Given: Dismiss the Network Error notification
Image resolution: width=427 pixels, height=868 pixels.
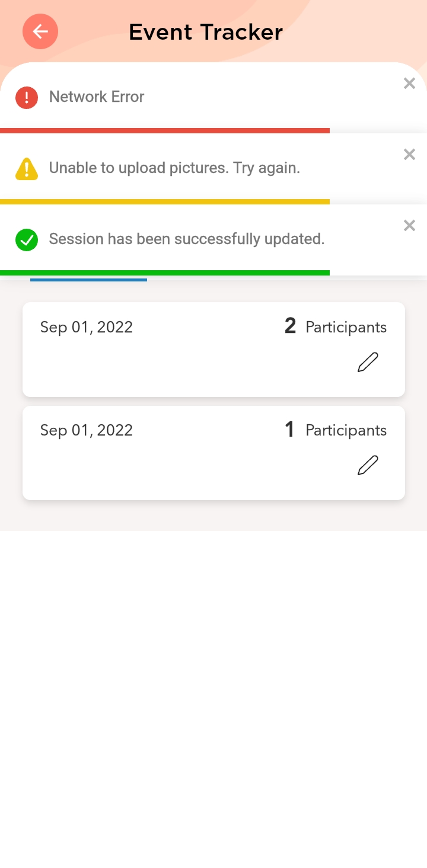Looking at the screenshot, I should [409, 84].
